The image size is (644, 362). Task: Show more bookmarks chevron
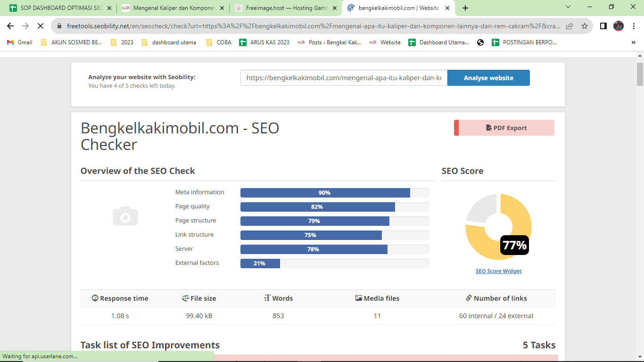pos(634,42)
